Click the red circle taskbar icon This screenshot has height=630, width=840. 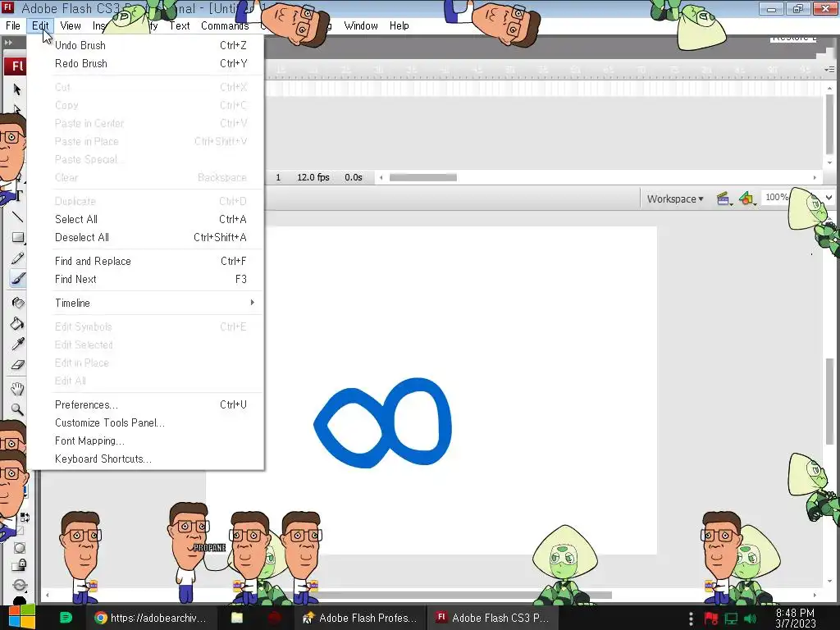pyautogui.click(x=274, y=618)
